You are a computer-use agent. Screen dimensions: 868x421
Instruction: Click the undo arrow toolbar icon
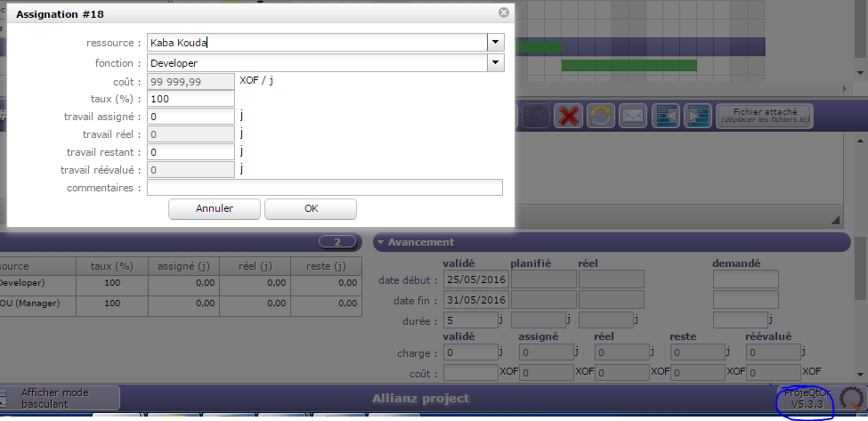coord(535,117)
